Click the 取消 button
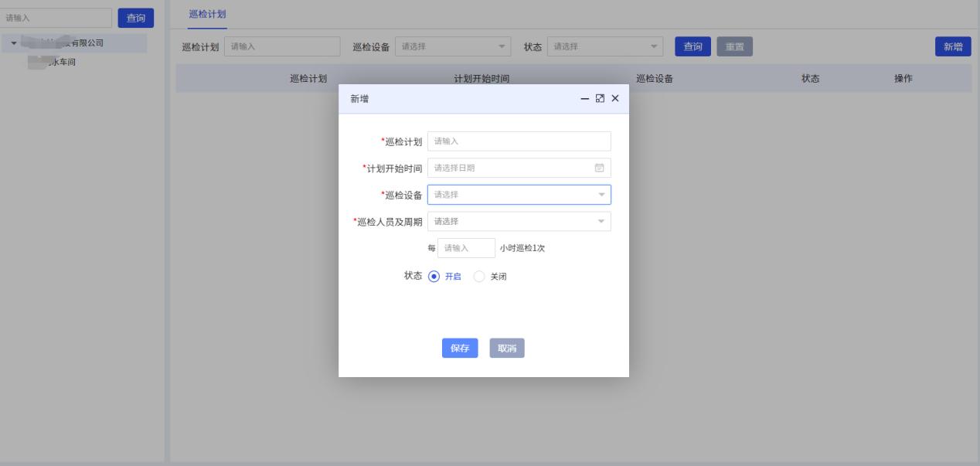980x466 pixels. [507, 349]
